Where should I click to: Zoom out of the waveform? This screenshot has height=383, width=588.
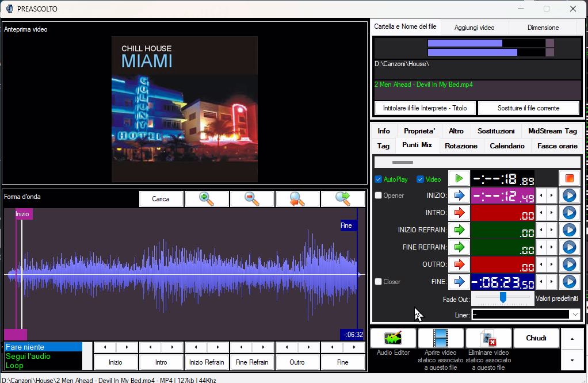(x=252, y=199)
